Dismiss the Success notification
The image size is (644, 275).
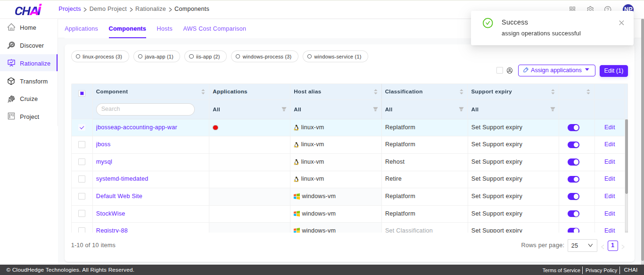(x=621, y=23)
